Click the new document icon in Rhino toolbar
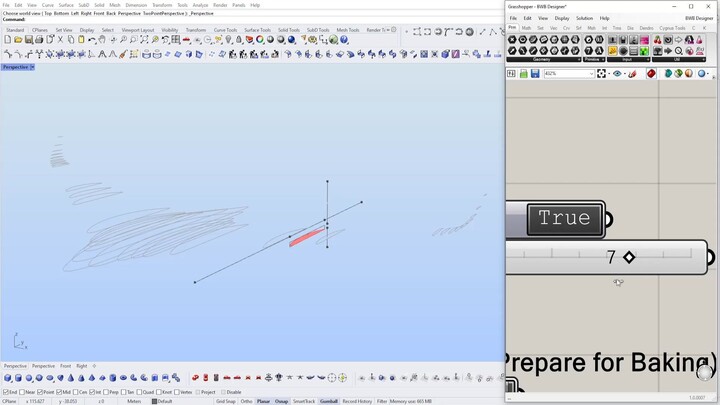The width and height of the screenshot is (720, 405). (8, 40)
